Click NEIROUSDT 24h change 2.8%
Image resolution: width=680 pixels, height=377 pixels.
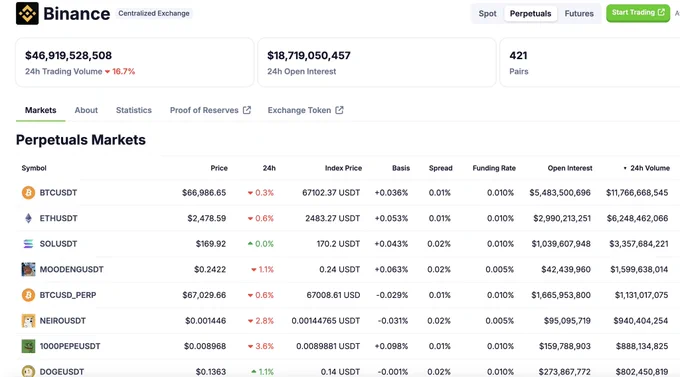(261, 321)
